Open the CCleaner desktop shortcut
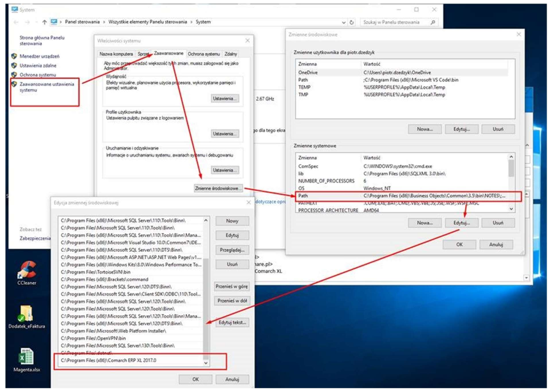 (27, 273)
